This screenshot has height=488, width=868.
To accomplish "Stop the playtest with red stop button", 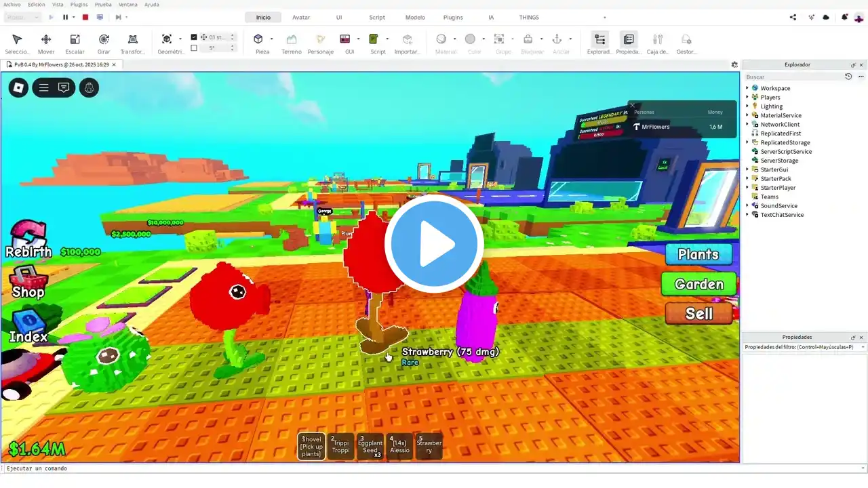I will tap(85, 17).
